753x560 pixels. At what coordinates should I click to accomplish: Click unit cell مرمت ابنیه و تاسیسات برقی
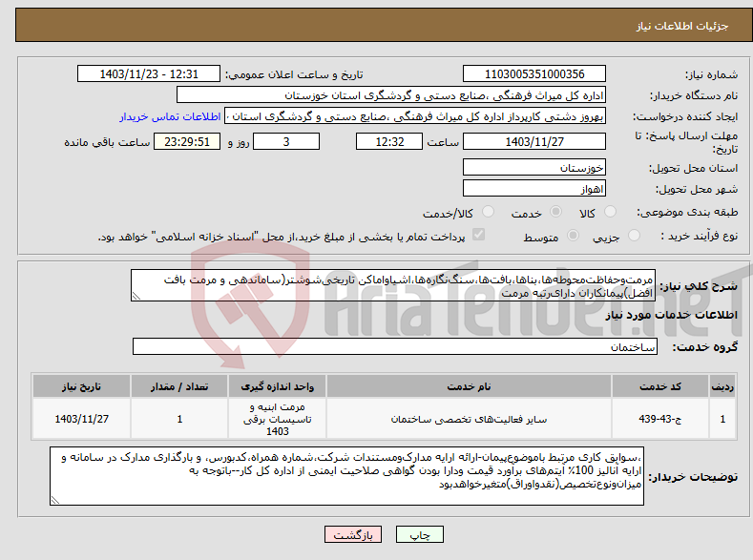point(277,419)
